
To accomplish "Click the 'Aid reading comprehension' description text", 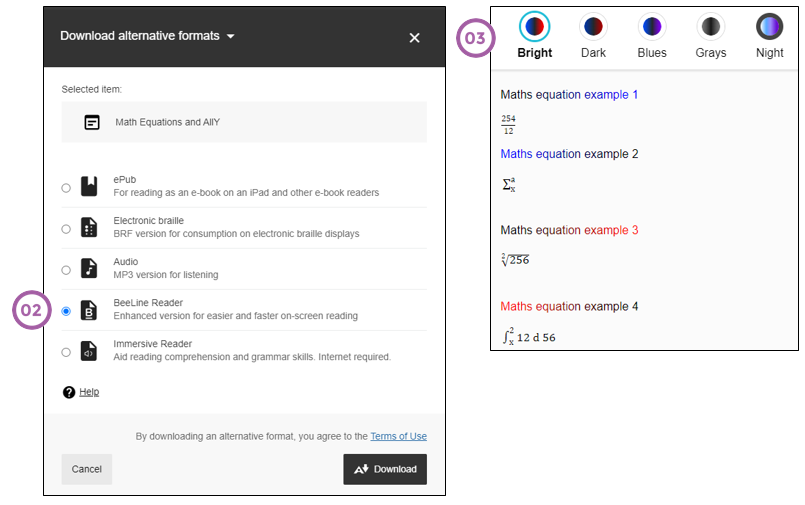I will point(252,357).
